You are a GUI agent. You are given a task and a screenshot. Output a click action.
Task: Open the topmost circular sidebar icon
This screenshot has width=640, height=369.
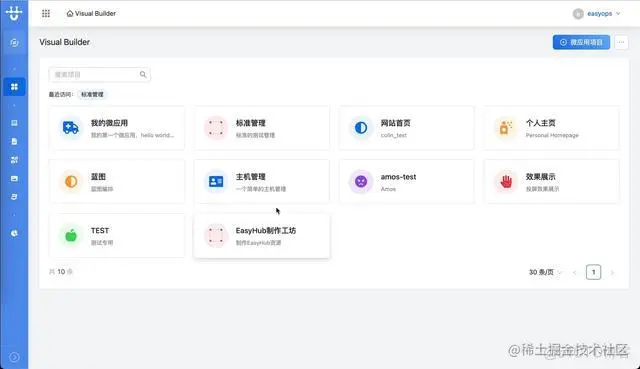pyautogui.click(x=14, y=42)
